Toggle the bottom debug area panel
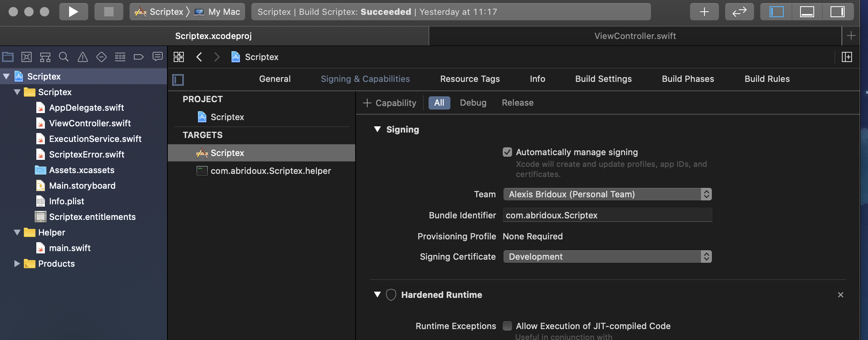Viewport: 868px width, 340px height. (x=807, y=12)
